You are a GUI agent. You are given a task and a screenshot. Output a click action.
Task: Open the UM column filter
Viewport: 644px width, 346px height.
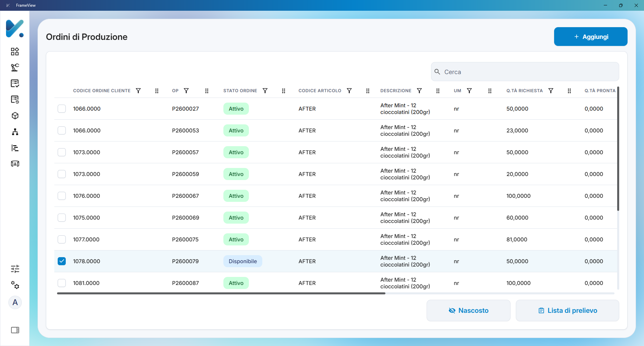coord(469,91)
